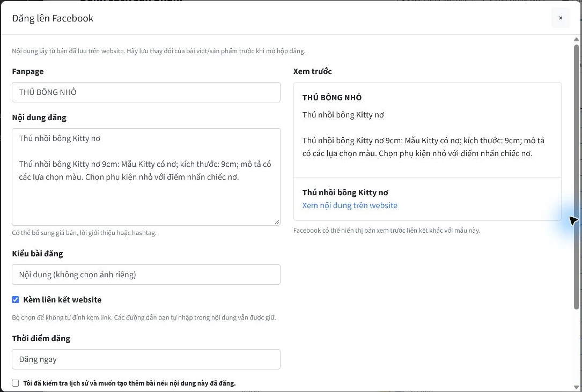Uncheck the Kèm liên kết website checkbox
The image size is (582, 392).
tap(15, 300)
